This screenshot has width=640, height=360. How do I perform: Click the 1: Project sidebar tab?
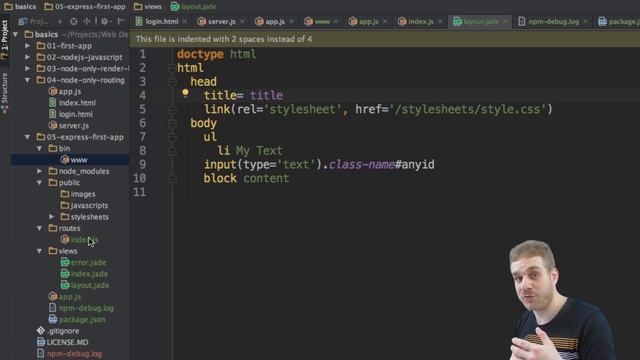[4, 40]
